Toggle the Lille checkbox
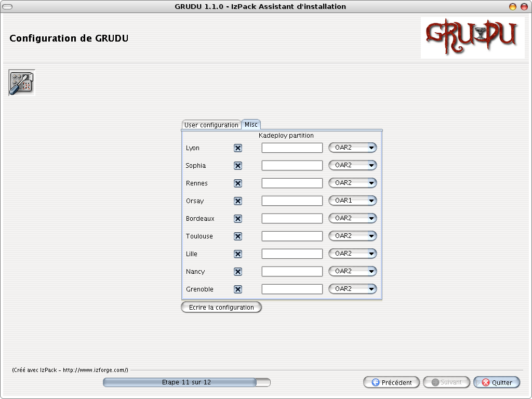This screenshot has width=532, height=399. (x=238, y=254)
